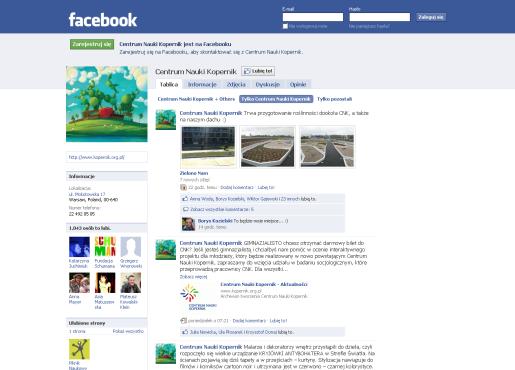Screen dimensions: 515x370
Task: Click the page avatar on third post
Action: point(166,353)
